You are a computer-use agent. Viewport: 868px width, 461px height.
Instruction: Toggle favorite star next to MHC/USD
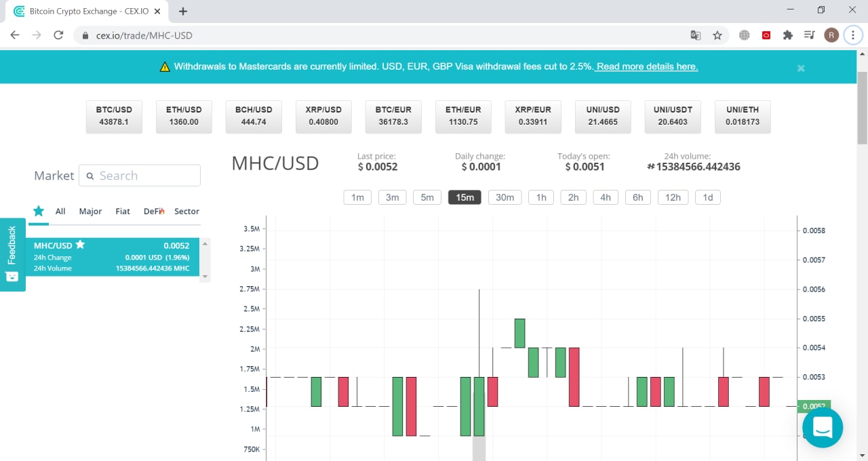pos(80,245)
